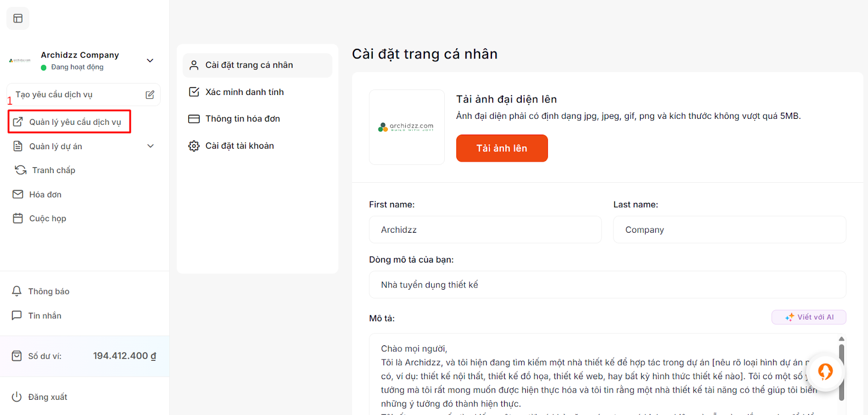Click the Cuộc họp calendar icon

point(18,219)
